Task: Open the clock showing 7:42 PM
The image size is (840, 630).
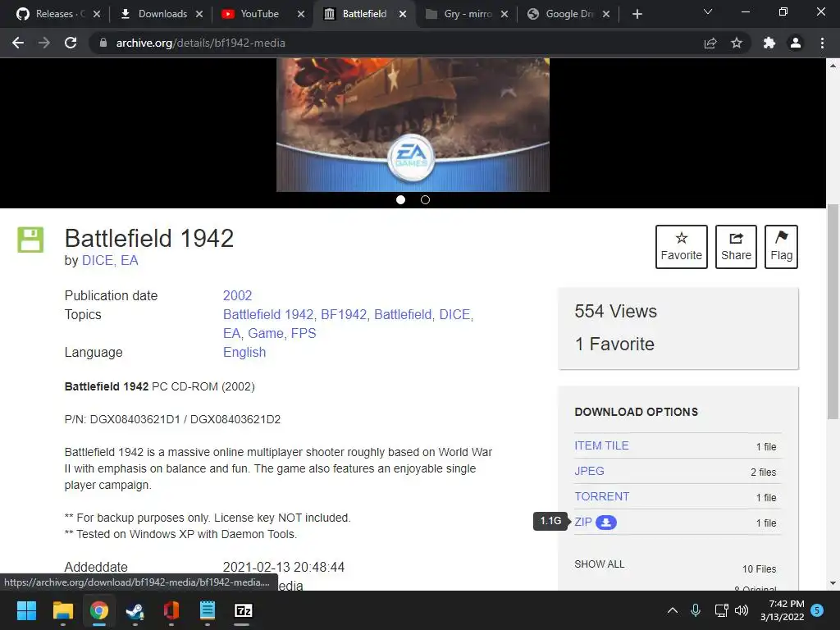Action: (x=782, y=610)
